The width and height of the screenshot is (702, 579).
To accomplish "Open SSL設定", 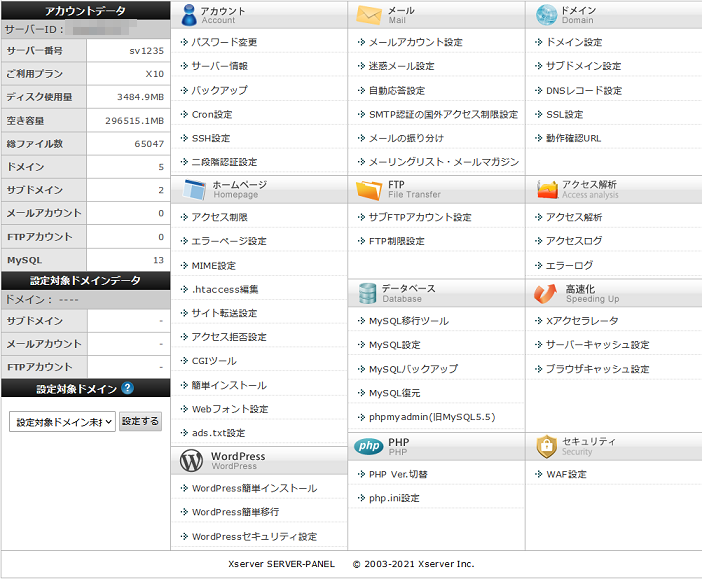I will [565, 114].
